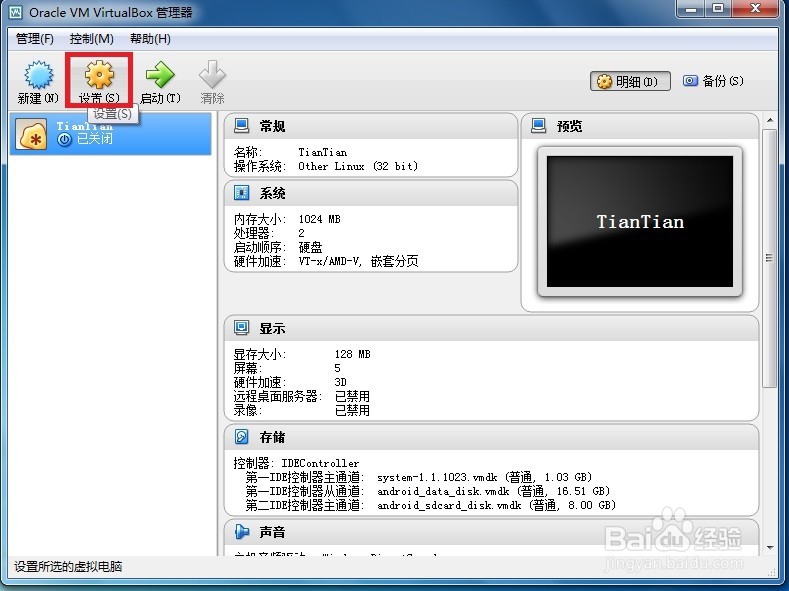The image size is (789, 591).
Task: Click the '1024 MB' memory size value
Action: click(320, 219)
